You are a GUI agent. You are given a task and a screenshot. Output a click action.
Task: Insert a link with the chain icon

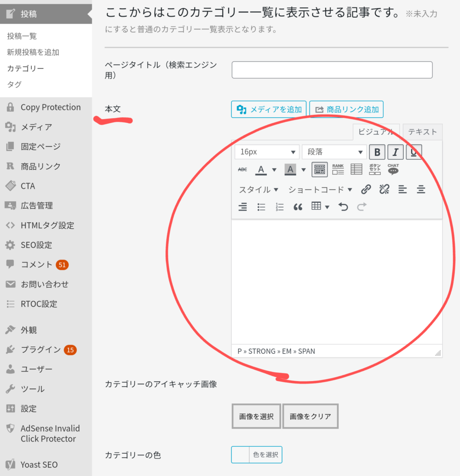pos(366,190)
